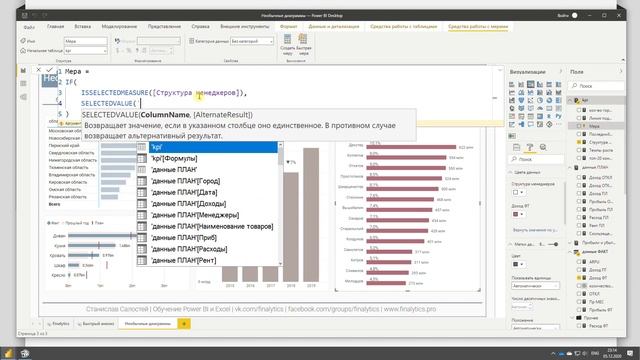Select scatter chart visualization
This screenshot has width=640, height=360.
531,100
